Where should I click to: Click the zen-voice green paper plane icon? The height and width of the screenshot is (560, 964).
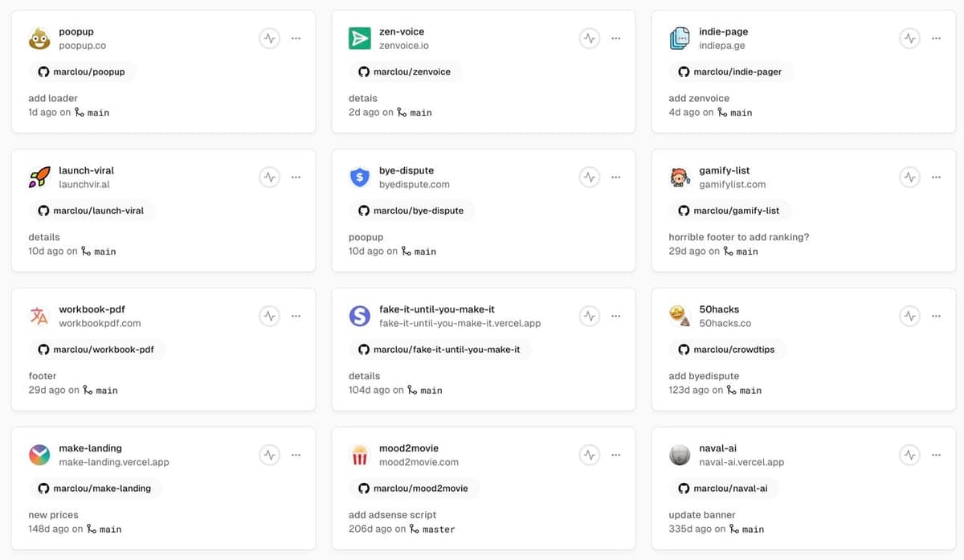[359, 39]
